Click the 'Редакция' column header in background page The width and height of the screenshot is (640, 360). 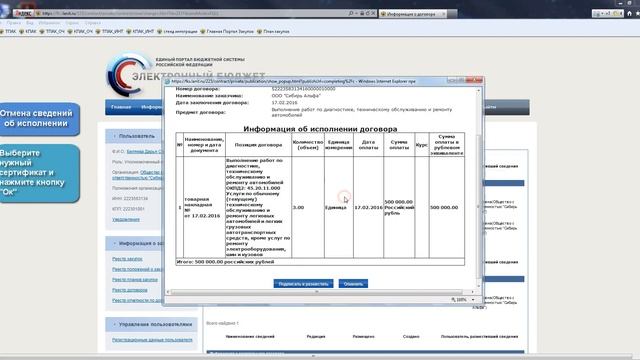tap(316, 337)
